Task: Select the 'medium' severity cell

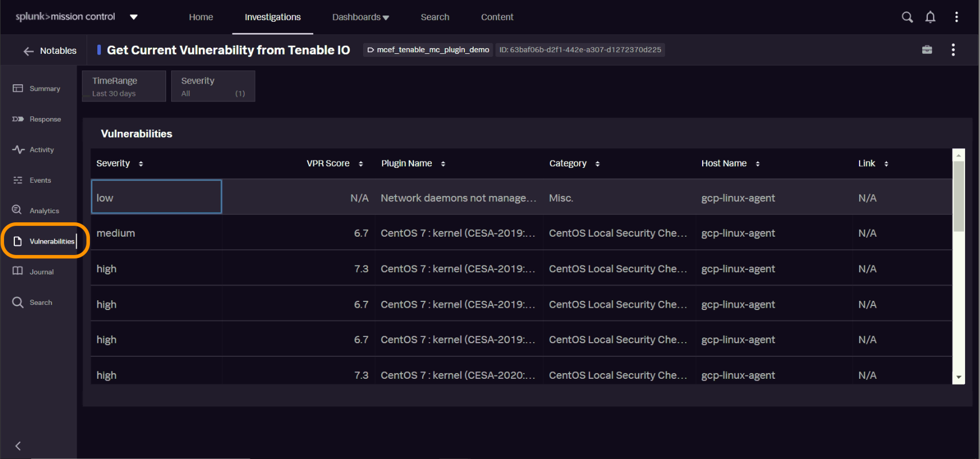Action: [156, 233]
